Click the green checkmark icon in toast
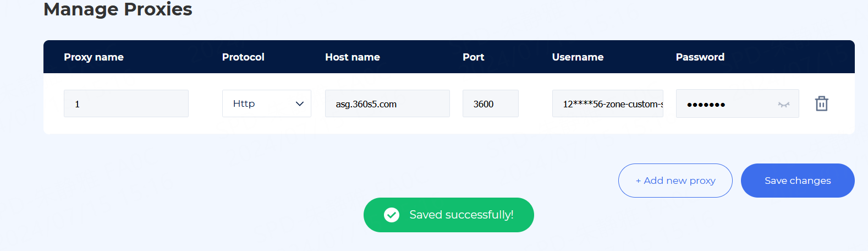Viewport: 868px width, 251px height. (x=392, y=215)
